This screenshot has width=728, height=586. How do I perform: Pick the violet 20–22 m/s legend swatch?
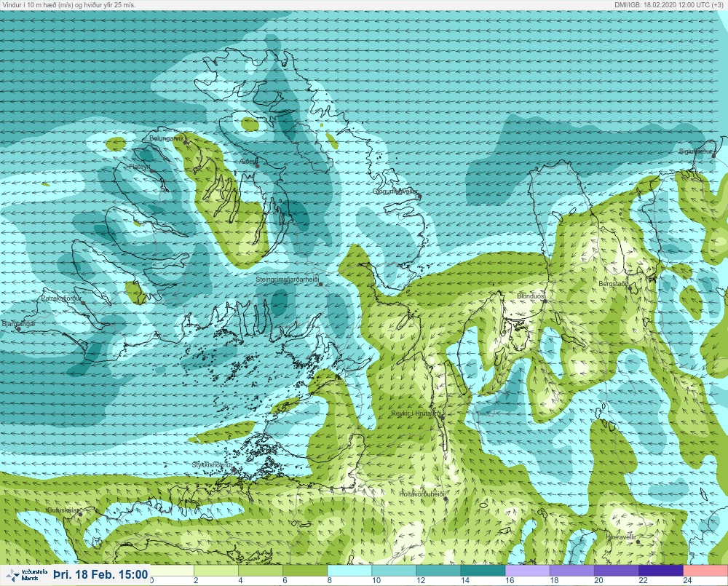pyautogui.click(x=617, y=570)
